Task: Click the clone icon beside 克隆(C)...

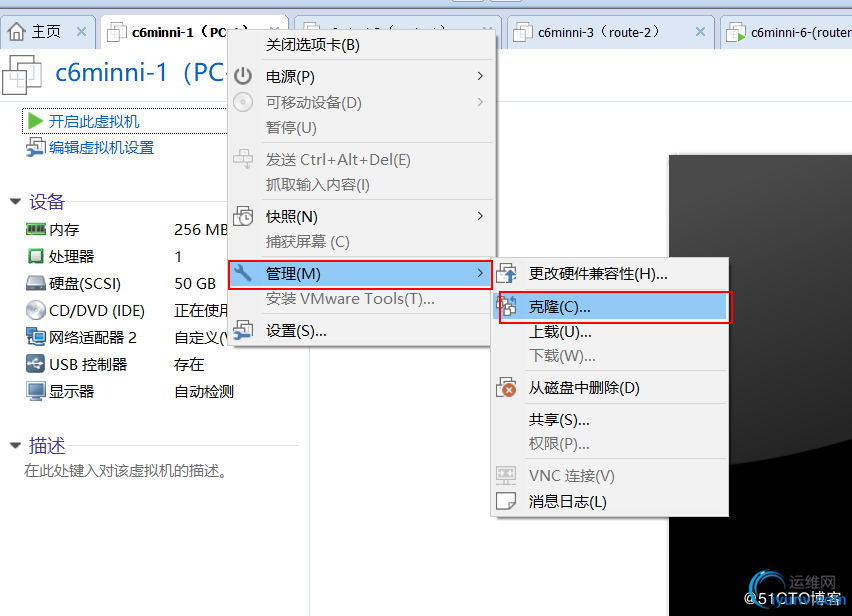Action: [506, 306]
